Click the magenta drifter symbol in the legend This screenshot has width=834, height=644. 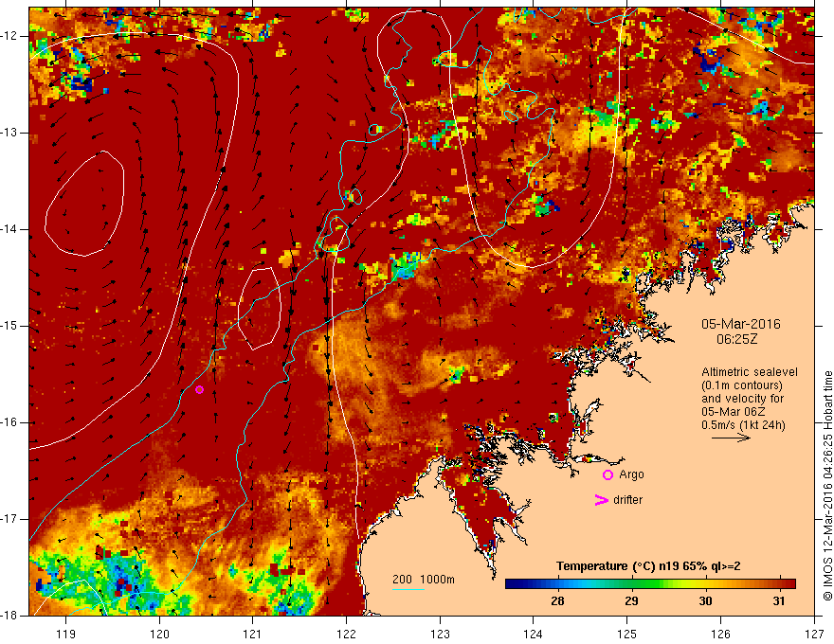[x=601, y=500]
